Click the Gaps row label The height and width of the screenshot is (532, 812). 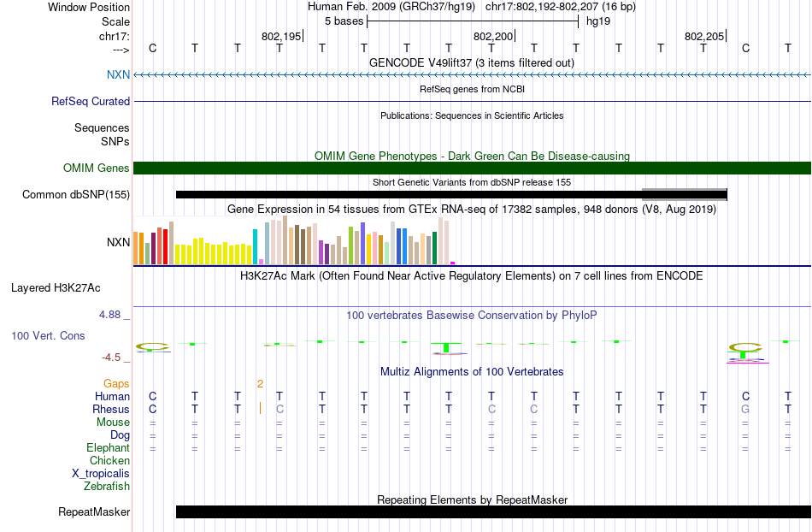pyautogui.click(x=116, y=384)
